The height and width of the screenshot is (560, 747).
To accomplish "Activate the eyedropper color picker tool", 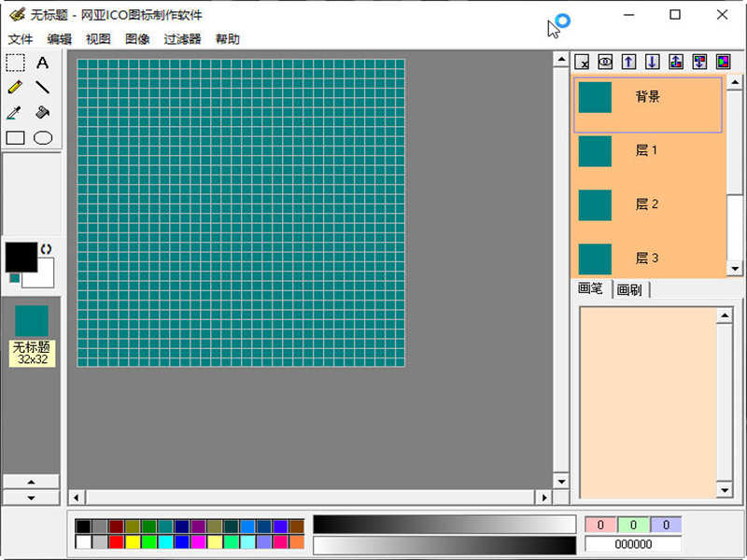I will point(15,113).
